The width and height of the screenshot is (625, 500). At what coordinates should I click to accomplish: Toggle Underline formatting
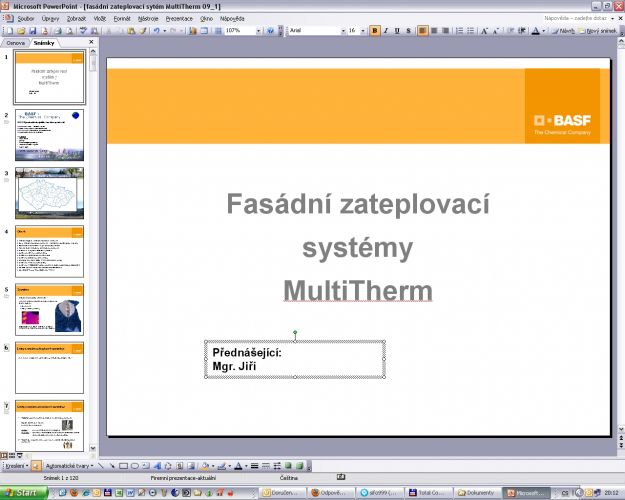coord(397,31)
